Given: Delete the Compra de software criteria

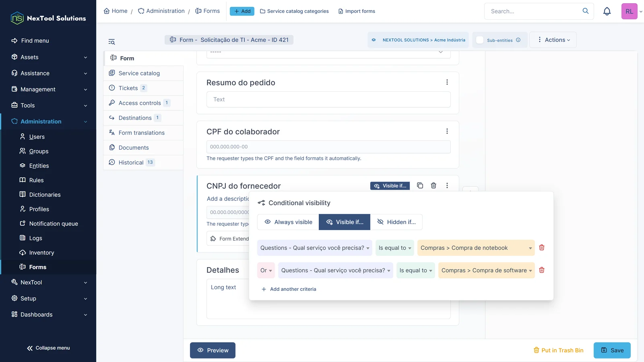Looking at the screenshot, I should pos(542,270).
